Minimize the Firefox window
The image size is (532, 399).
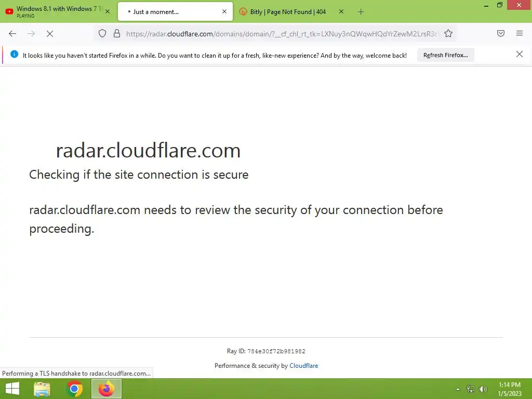tap(486, 5)
